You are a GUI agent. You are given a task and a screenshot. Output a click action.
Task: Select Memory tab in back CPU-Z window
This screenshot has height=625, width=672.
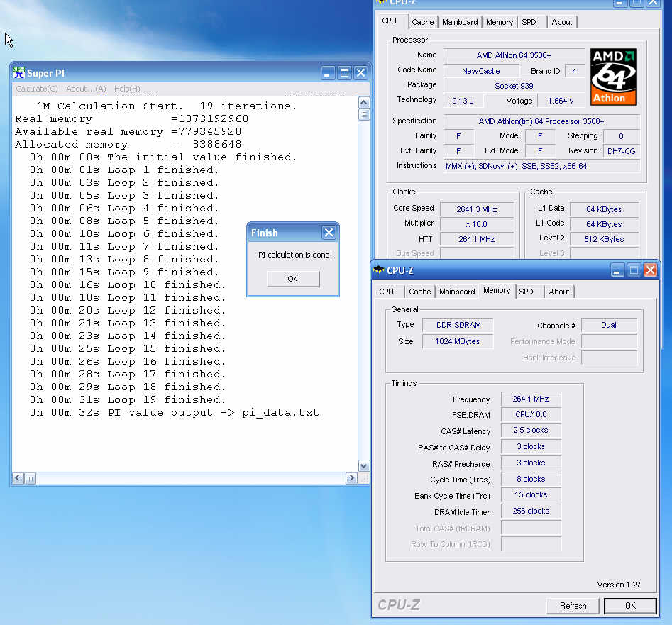pos(500,22)
